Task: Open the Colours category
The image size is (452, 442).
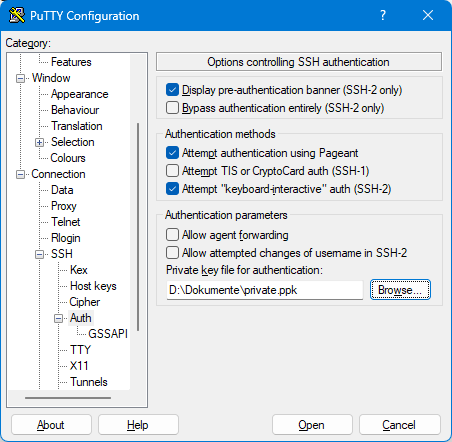Action: (x=68, y=158)
